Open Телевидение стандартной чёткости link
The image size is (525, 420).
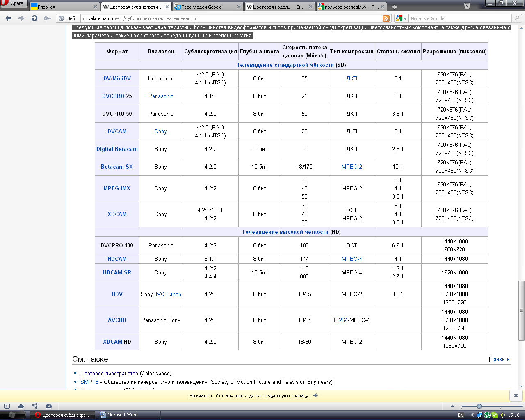[285, 65]
